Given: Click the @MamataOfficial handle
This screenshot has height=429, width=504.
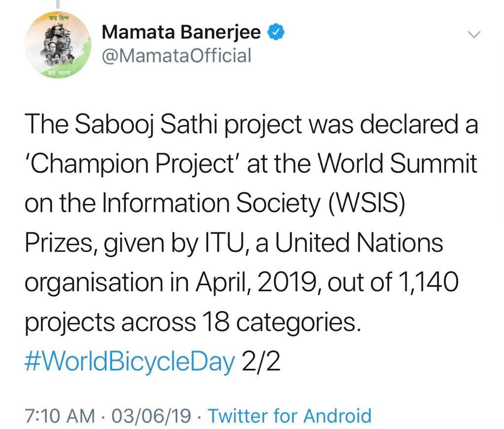Looking at the screenshot, I should (x=177, y=55).
